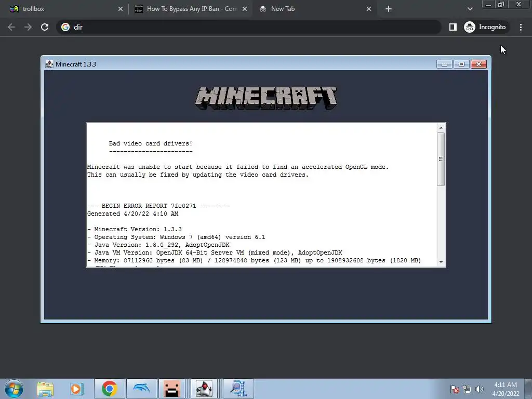Viewport: 532px width, 399px height.
Task: Click 'BEGIN ERROR REPORT 7fe0271' line
Action: point(158,206)
